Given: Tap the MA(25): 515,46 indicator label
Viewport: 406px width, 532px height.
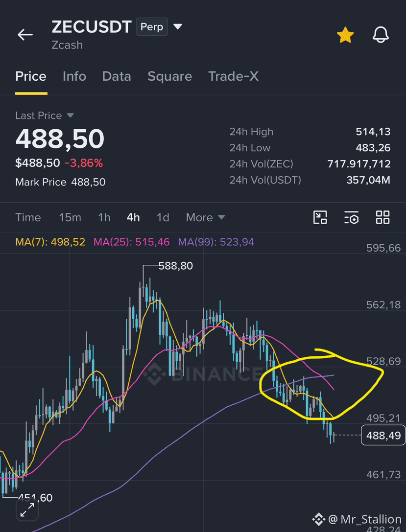Looking at the screenshot, I should click(132, 242).
